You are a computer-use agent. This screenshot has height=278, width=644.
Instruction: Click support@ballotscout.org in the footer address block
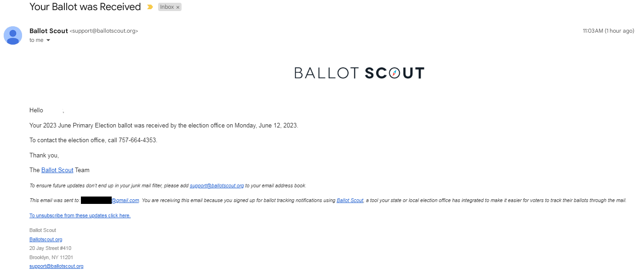coord(56,266)
